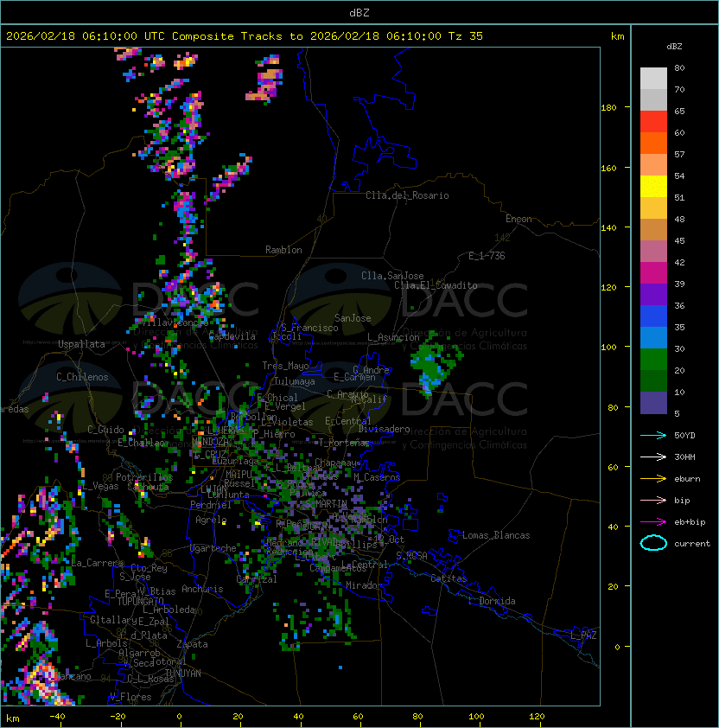The image size is (719, 728).
Task: Click the 'current' legend label
Action: coord(692,544)
